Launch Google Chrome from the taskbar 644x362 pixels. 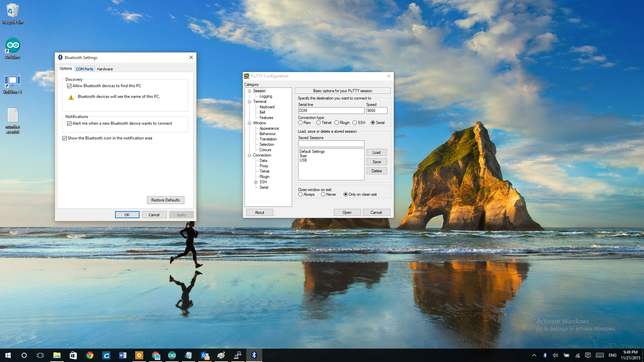pos(90,355)
